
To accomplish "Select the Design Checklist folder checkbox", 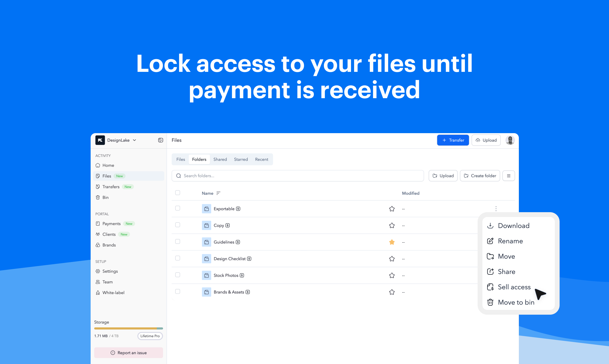I will pyautogui.click(x=177, y=258).
